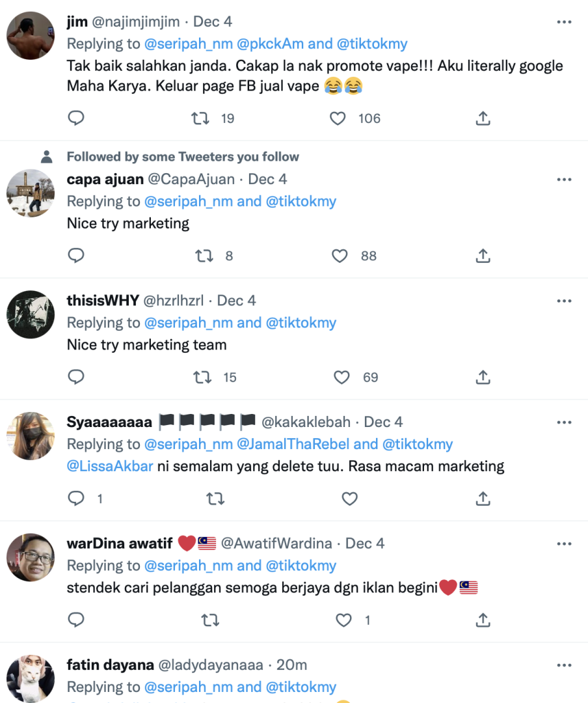Like thisisWHY's tweet with 69 likes
This screenshot has height=703, width=588.
point(341,377)
